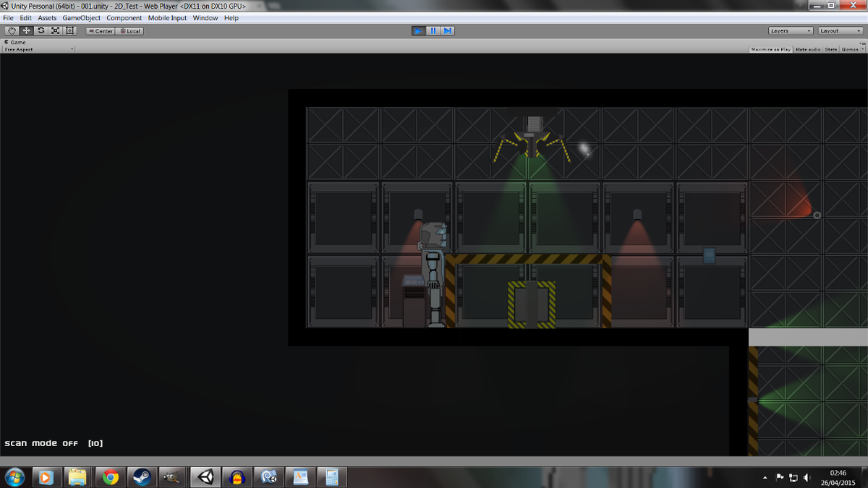Stop play mode with Play button
The width and height of the screenshot is (868, 488).
(x=418, y=31)
